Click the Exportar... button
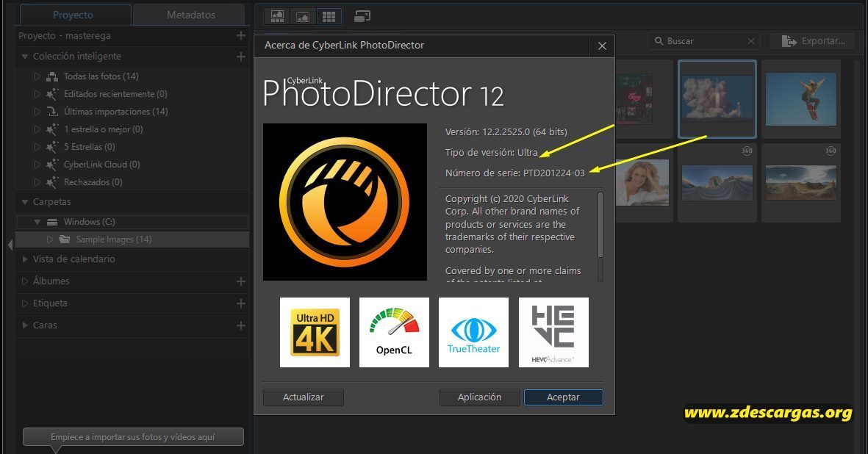Image resolution: width=868 pixels, height=454 pixels. (813, 41)
